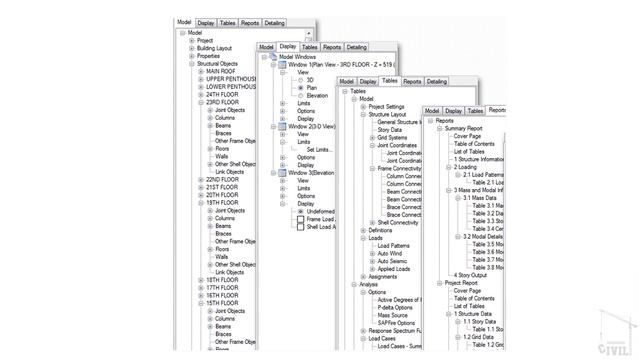This screenshot has height=360, width=640.
Task: Open the Reports tab in third panel
Action: tap(412, 82)
